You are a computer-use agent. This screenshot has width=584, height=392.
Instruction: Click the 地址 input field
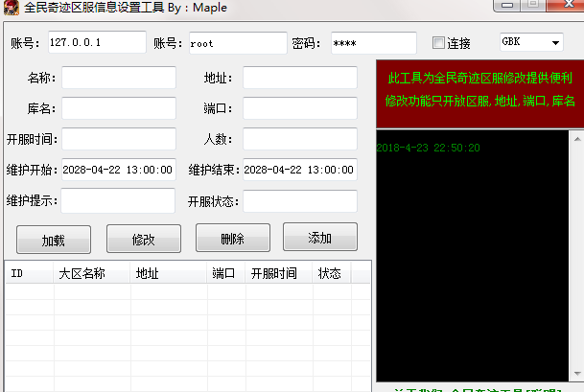300,78
